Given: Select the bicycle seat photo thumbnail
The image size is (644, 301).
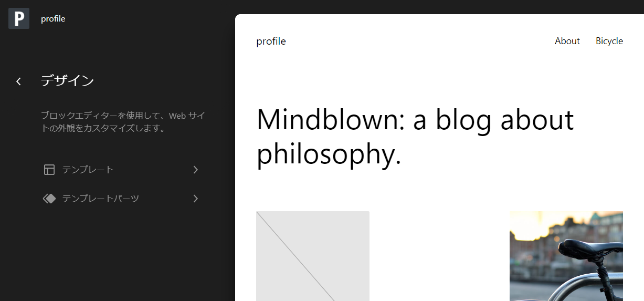Looking at the screenshot, I should pos(566,256).
